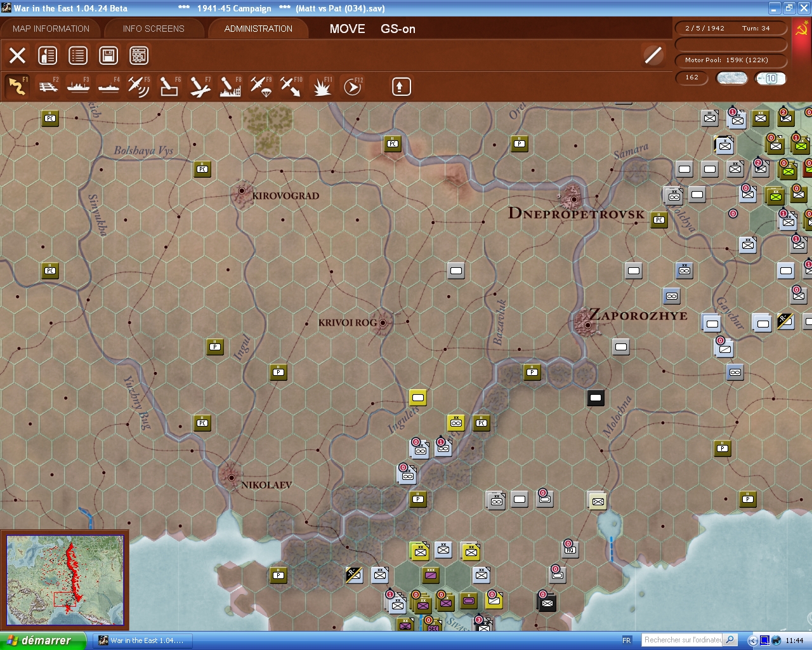Click the snow '10' indicator

coord(771,78)
